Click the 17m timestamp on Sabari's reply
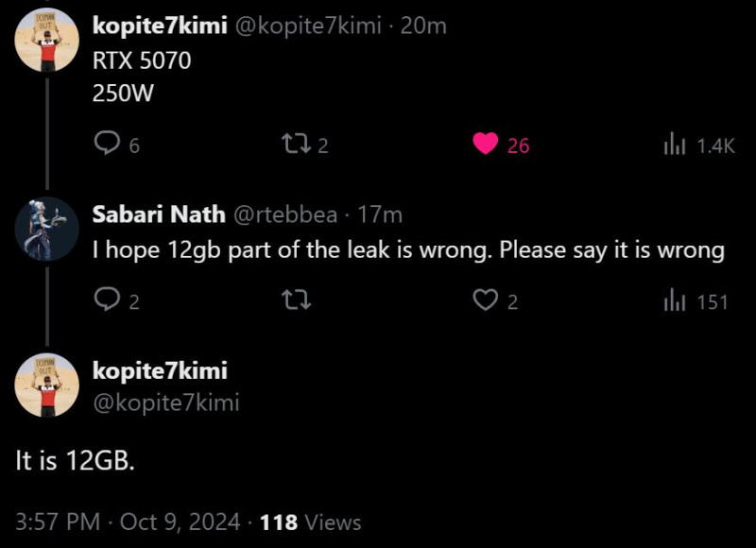 tap(381, 214)
